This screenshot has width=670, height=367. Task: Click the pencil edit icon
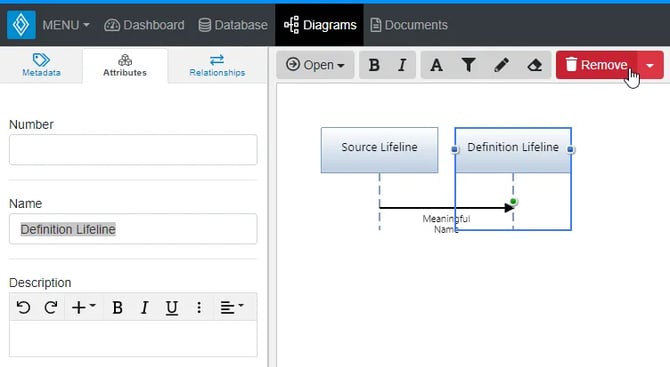coord(502,65)
